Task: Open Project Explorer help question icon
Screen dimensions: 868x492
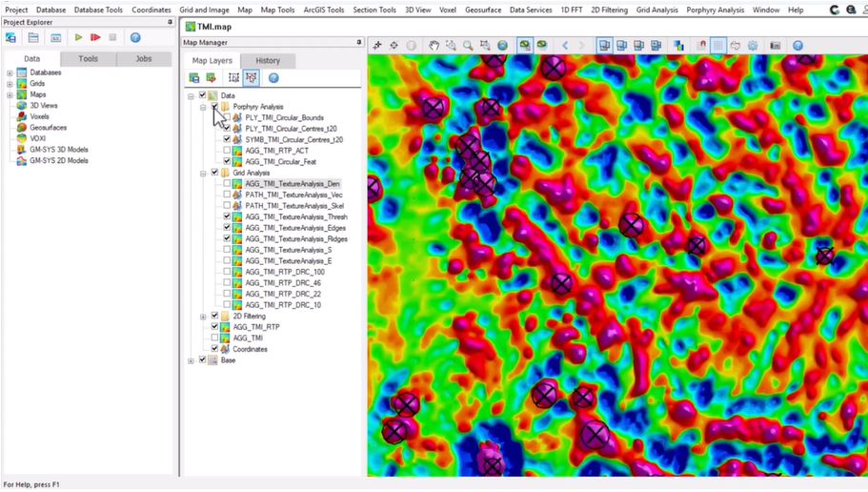Action: click(x=135, y=38)
